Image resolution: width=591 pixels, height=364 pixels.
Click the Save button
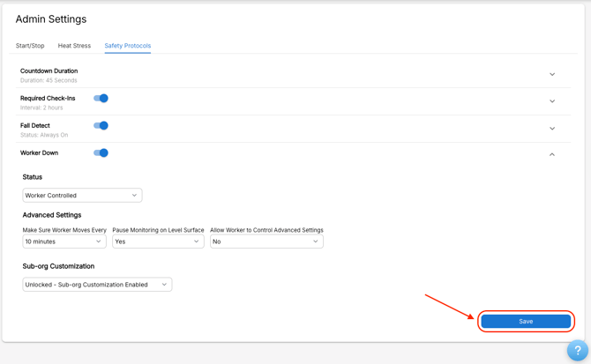(526, 322)
